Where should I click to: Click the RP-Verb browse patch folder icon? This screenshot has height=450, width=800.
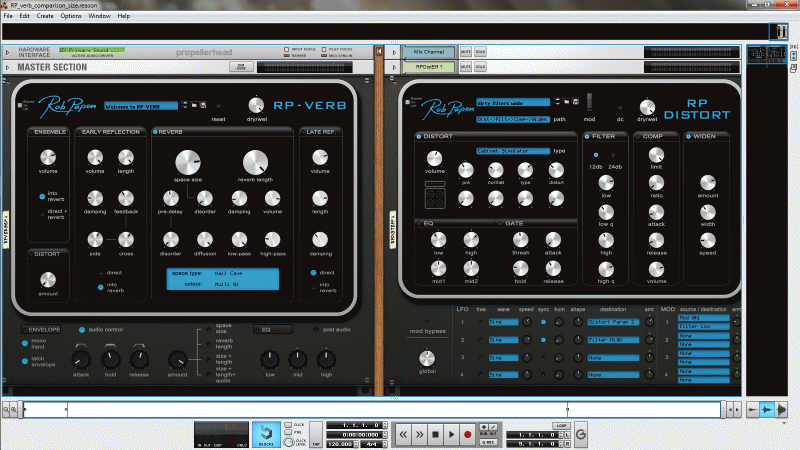[194, 105]
